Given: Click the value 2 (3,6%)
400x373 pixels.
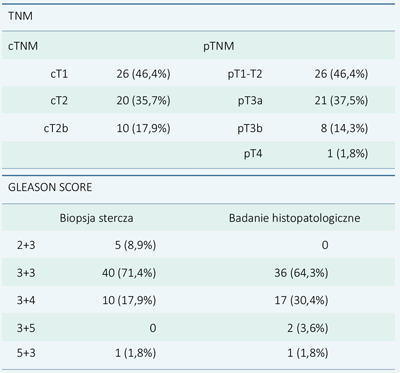Looking at the screenshot, I should (x=308, y=328).
